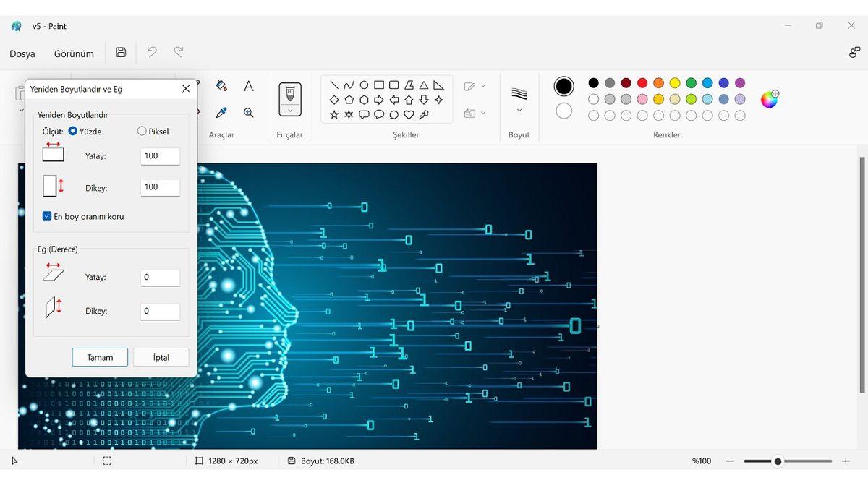Click the Tamam button
This screenshot has height=488, width=868.
100,357
